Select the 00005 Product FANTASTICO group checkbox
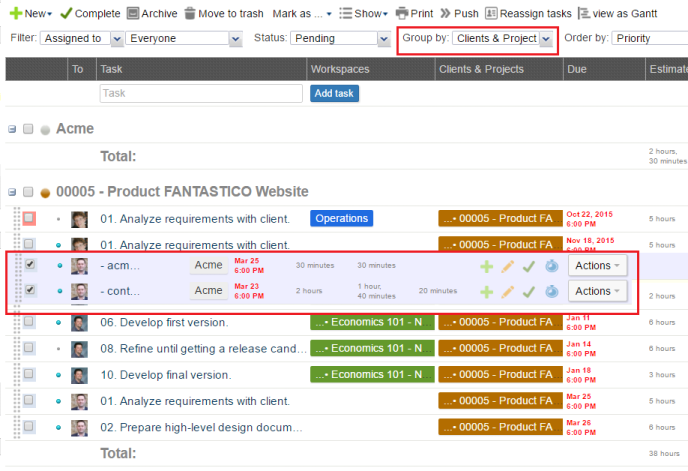Viewport: 688px width, 471px height. pos(29,191)
